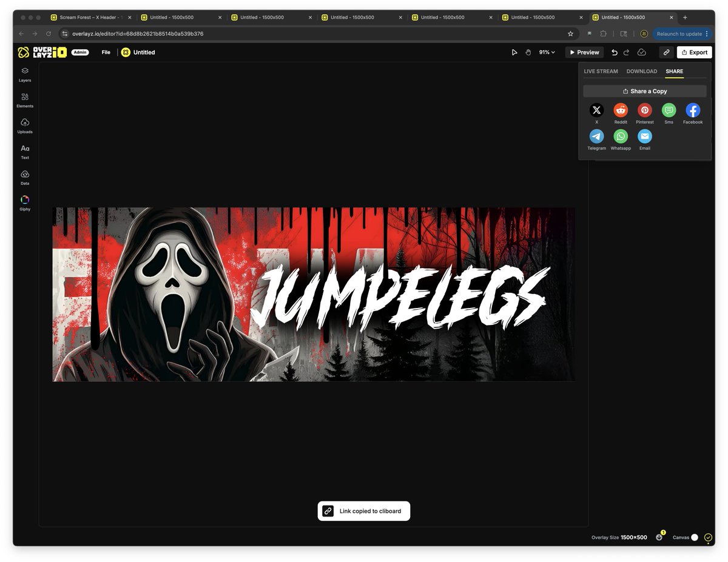
Task: Click the Share a Copy button
Action: [645, 91]
